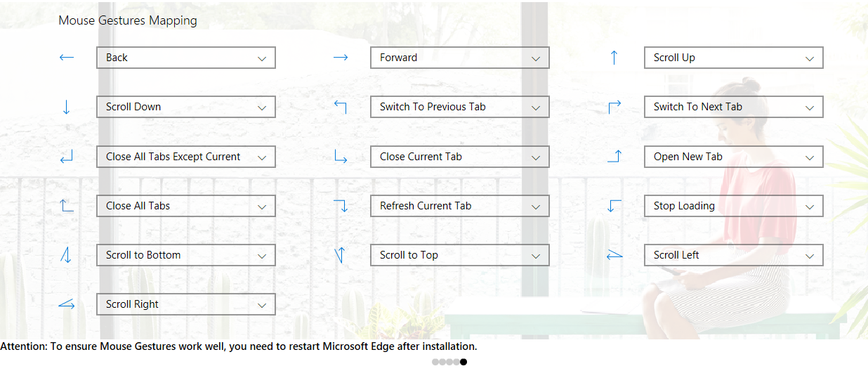The width and height of the screenshot is (868, 371).
Task: Click gesture icon beside Close All Tabs
Action: pos(67,206)
